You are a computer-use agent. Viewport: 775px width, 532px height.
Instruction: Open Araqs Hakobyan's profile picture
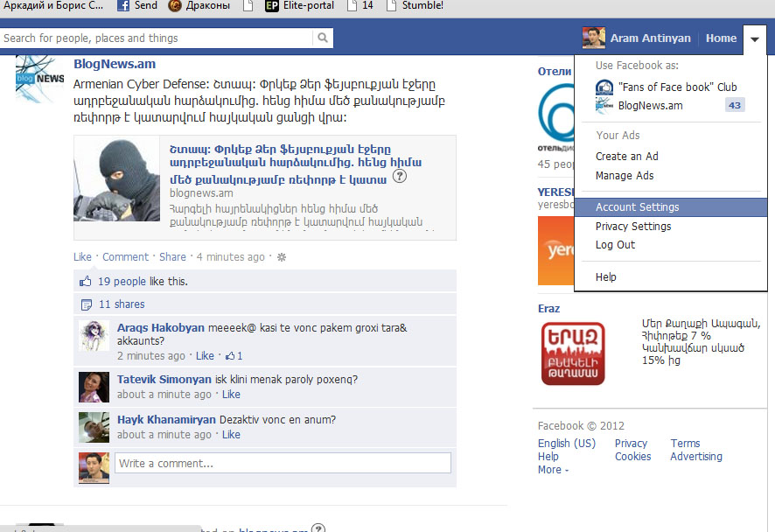(94, 336)
